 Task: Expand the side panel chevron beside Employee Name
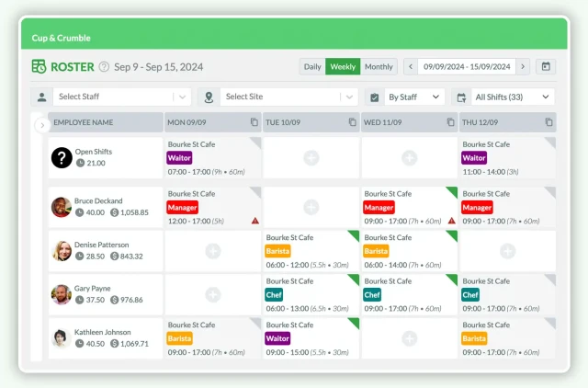(42, 125)
